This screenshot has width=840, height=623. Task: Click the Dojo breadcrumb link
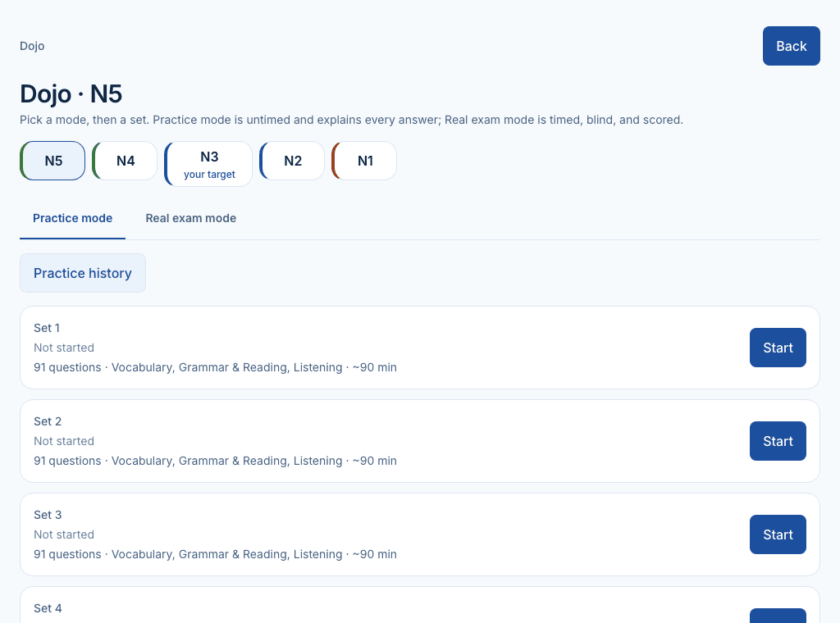tap(32, 46)
